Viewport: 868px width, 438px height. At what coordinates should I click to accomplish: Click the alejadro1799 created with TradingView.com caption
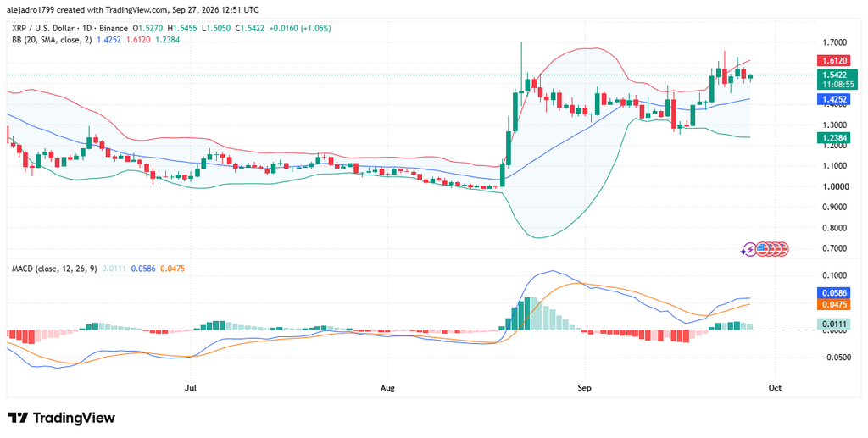(x=133, y=10)
